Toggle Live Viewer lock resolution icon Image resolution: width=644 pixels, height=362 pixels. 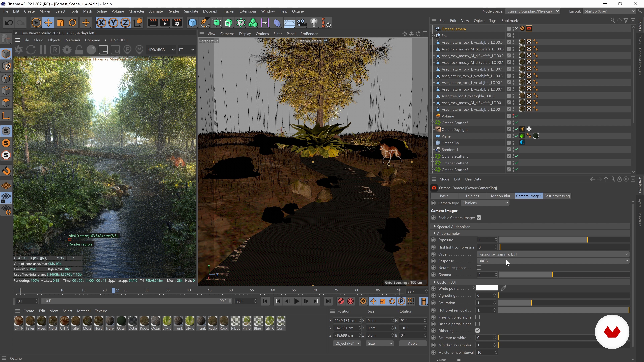tap(79, 50)
